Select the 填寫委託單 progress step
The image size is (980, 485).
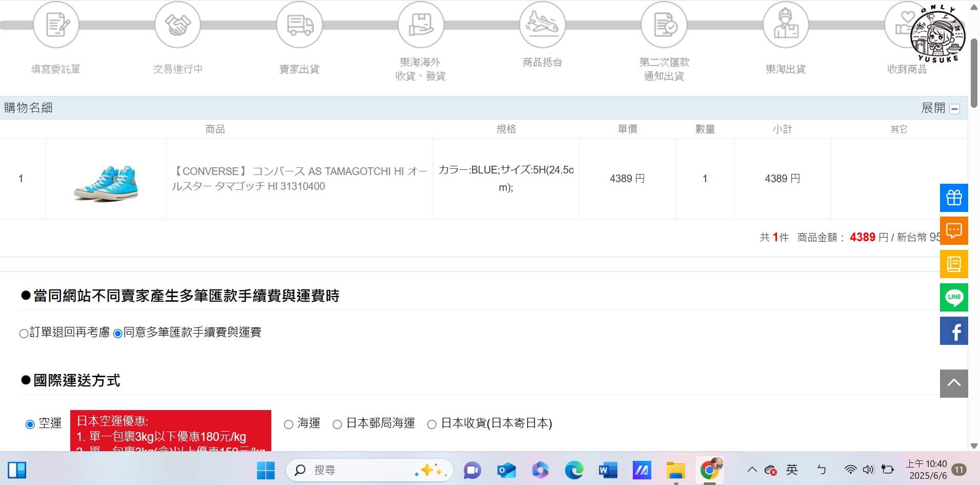click(56, 25)
